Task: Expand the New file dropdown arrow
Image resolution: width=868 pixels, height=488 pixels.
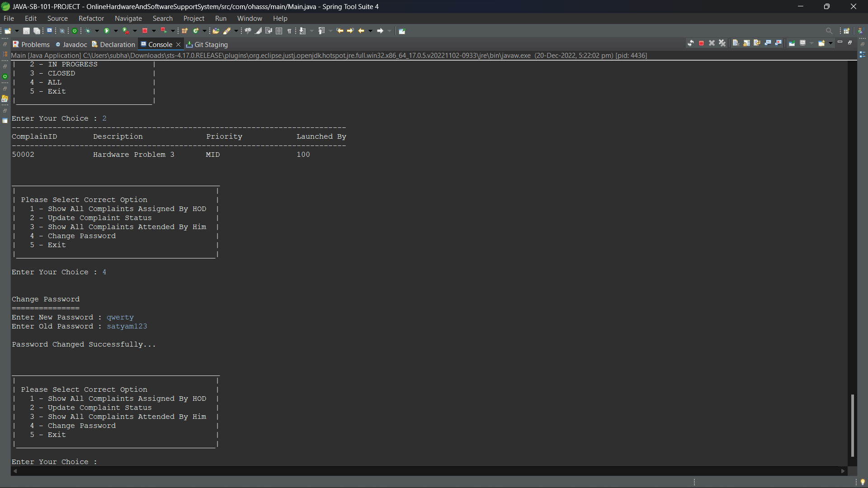Action: pos(17,31)
